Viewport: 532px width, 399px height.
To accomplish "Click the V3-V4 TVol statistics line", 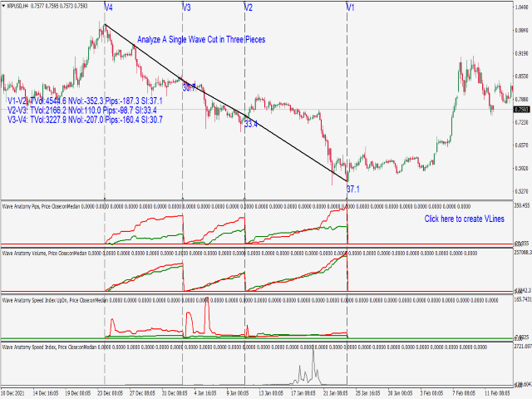I will (85, 120).
